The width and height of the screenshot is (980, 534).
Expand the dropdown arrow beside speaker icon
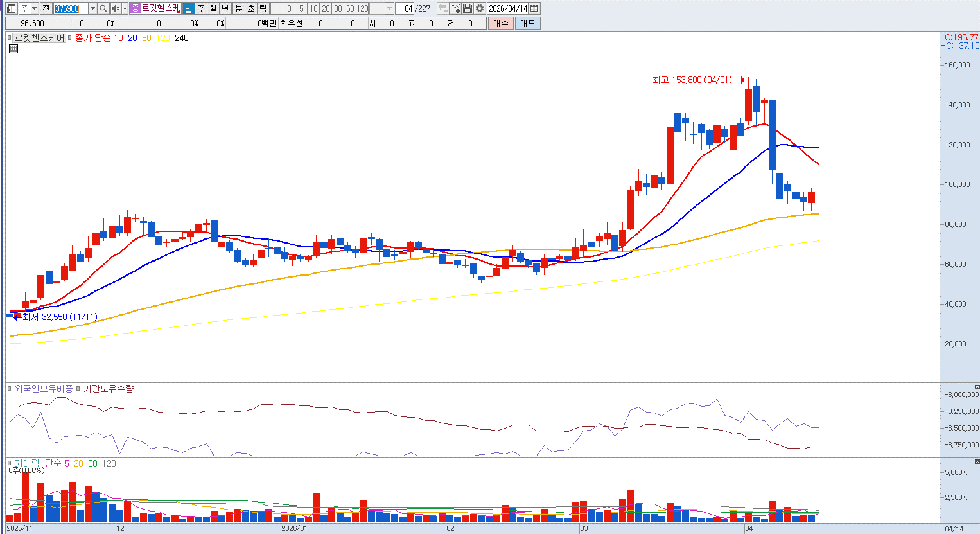point(125,8)
